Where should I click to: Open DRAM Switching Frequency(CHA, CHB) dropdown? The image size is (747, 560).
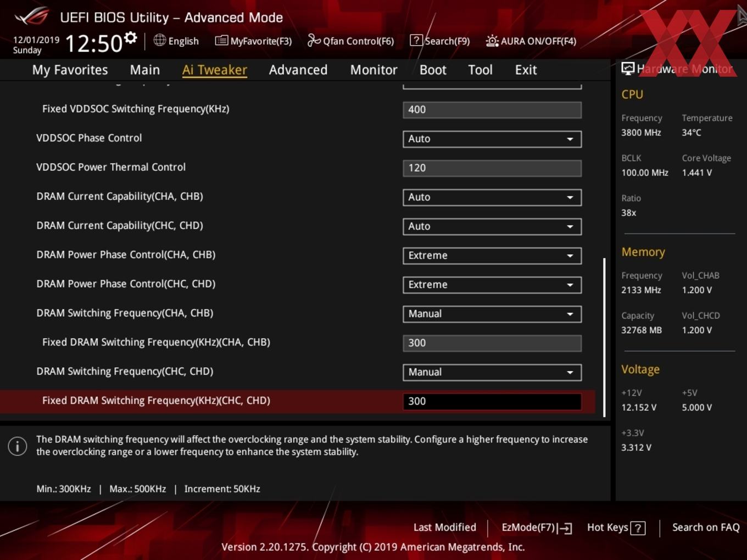coord(492,313)
